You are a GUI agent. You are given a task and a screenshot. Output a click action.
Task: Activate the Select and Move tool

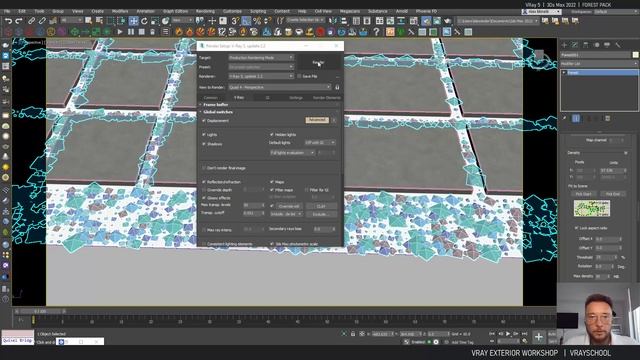click(x=133, y=21)
